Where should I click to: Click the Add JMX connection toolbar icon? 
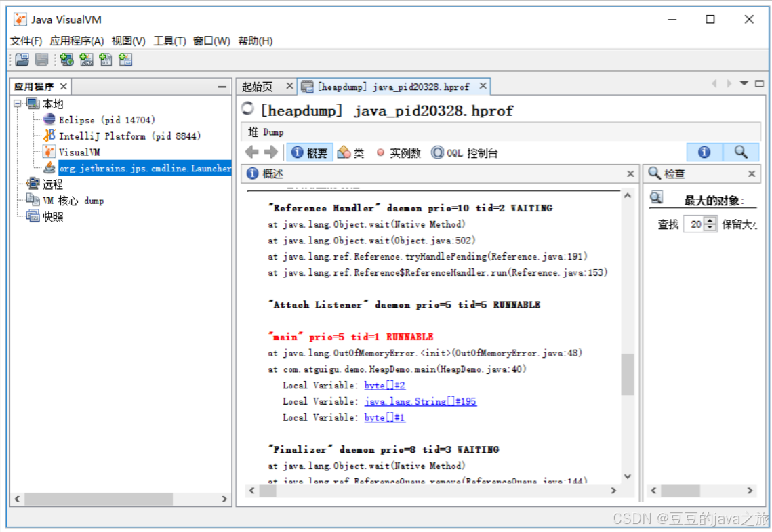point(86,60)
